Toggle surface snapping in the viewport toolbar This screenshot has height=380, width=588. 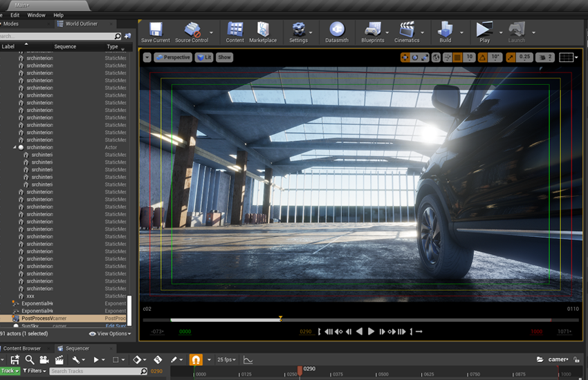coord(447,57)
